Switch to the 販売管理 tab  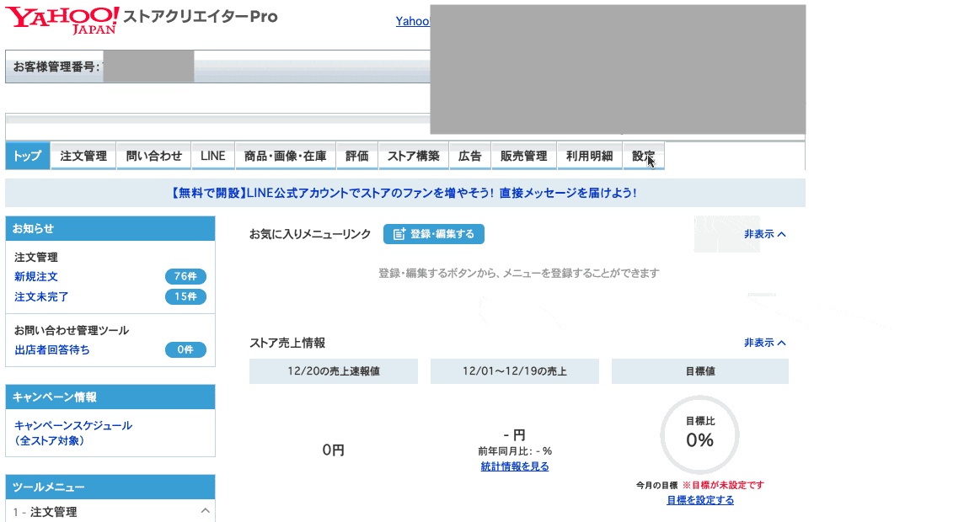pyautogui.click(x=522, y=155)
